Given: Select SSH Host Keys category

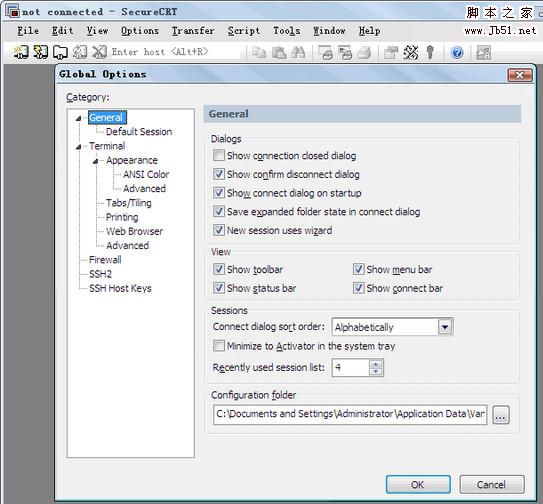Looking at the screenshot, I should tap(120, 288).
